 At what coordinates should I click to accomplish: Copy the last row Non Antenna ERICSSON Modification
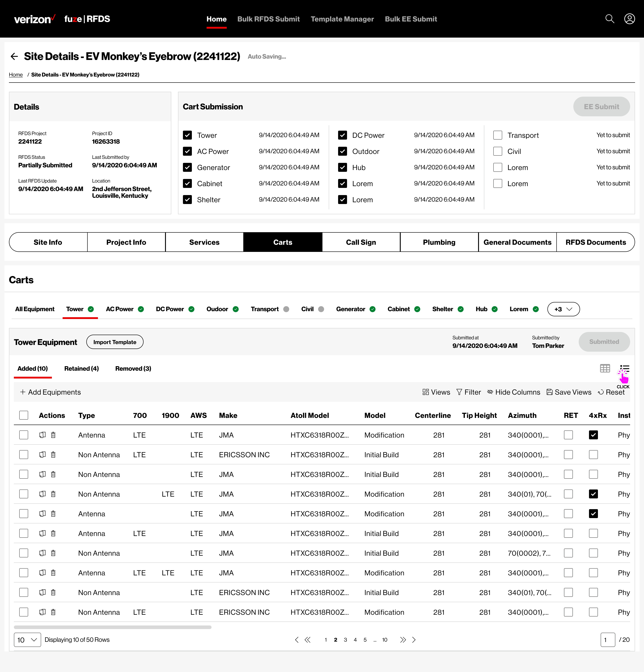(x=42, y=612)
